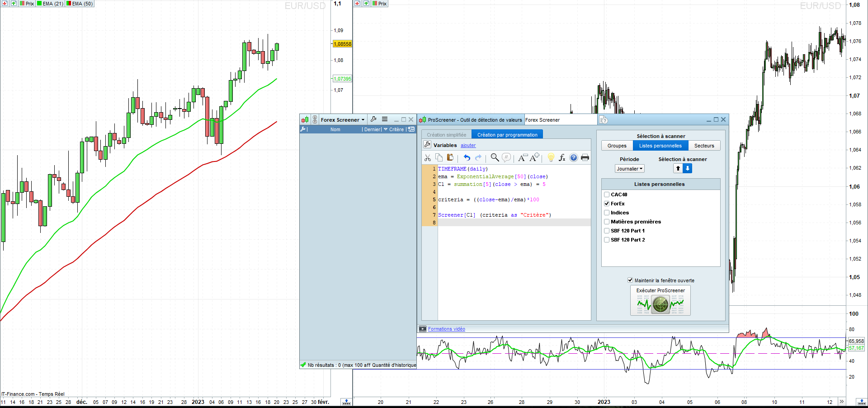Decrease editor font size
Viewport: 868px width, 408px height.
523,157
